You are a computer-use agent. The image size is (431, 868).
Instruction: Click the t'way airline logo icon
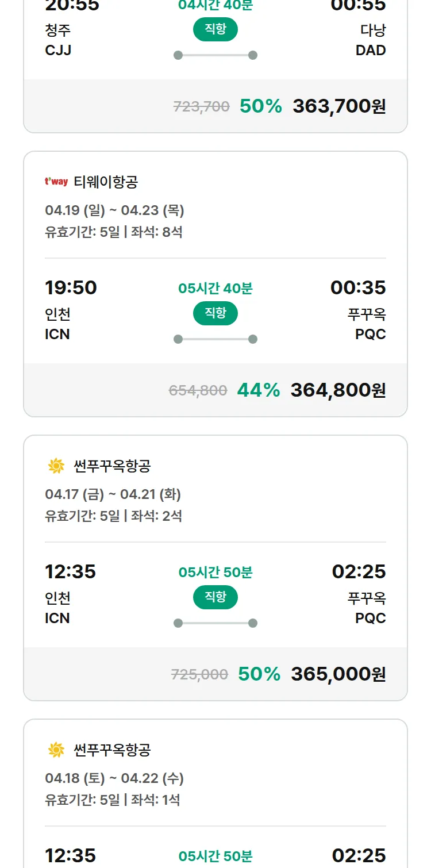[56, 182]
